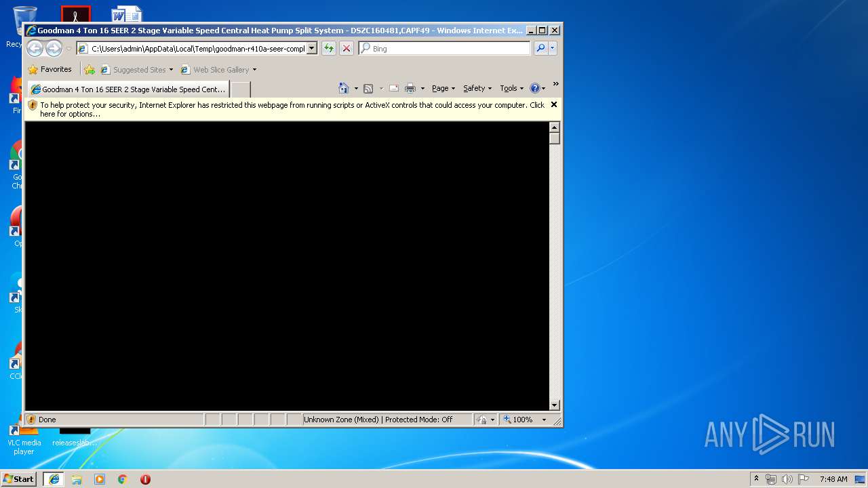Image resolution: width=868 pixels, height=488 pixels.
Task: Click the security information bar message
Action: pos(292,109)
